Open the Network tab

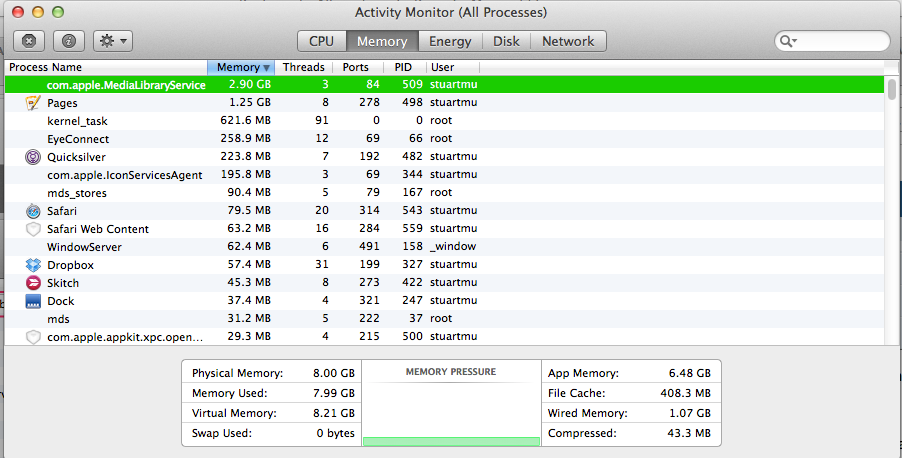tap(568, 41)
